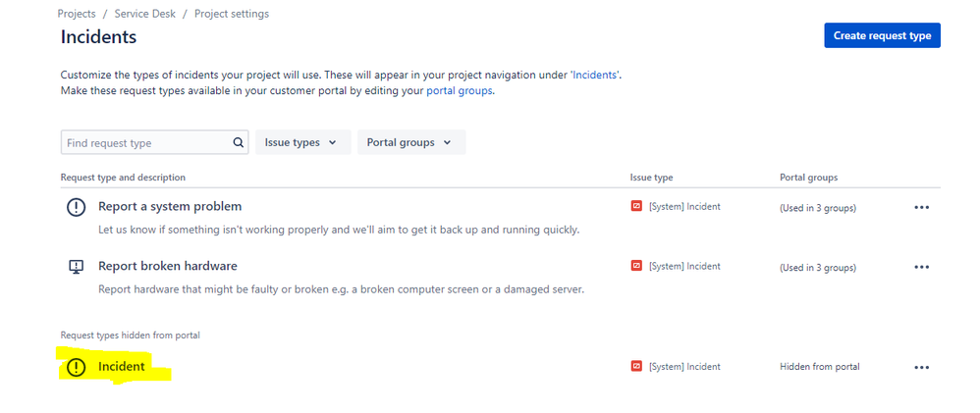
Task: Click the highlighted Incident exclamation icon
Action: pyautogui.click(x=77, y=368)
